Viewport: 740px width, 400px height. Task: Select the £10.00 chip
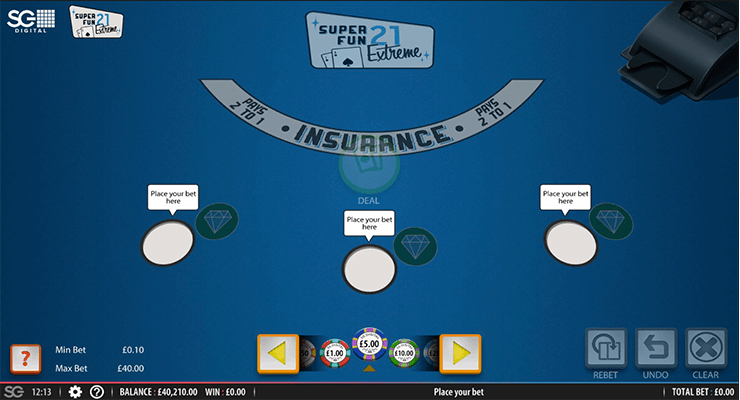point(404,353)
